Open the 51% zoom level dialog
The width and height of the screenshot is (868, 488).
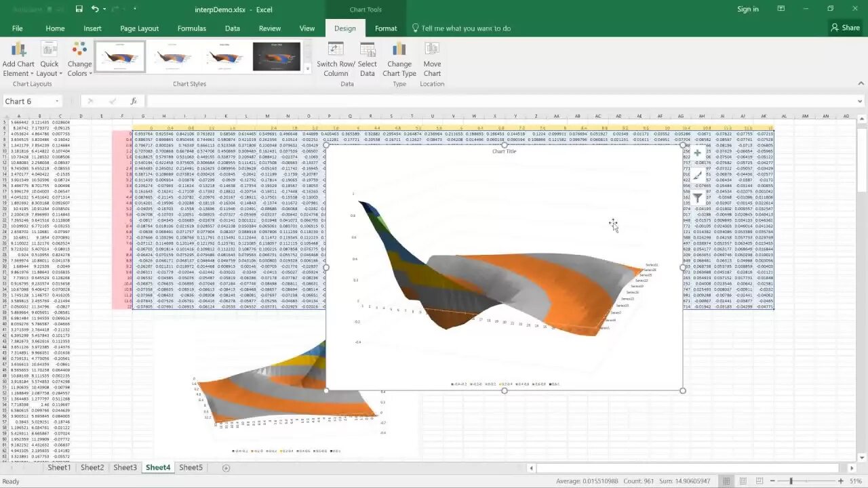[855, 481]
